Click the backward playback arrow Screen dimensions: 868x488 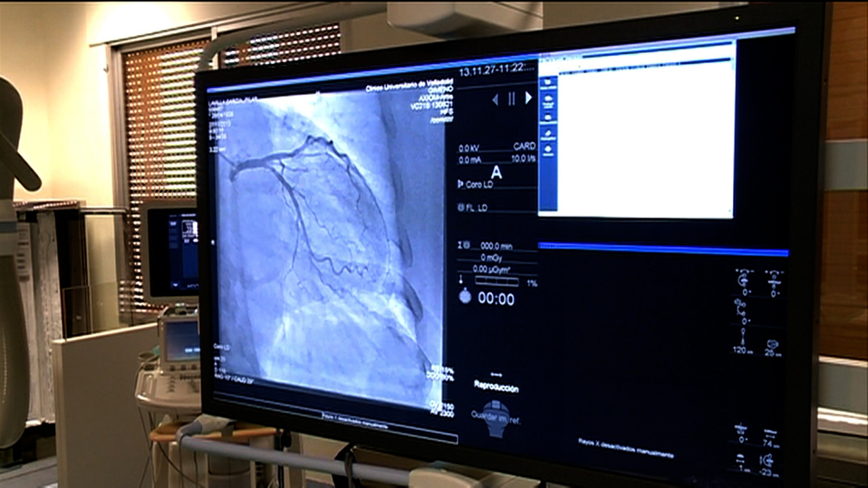point(495,98)
